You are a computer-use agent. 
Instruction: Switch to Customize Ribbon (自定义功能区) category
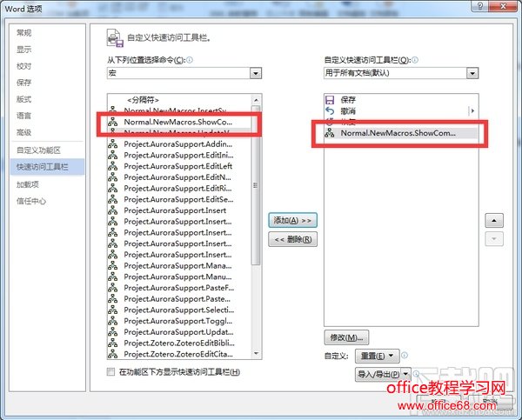click(x=38, y=150)
